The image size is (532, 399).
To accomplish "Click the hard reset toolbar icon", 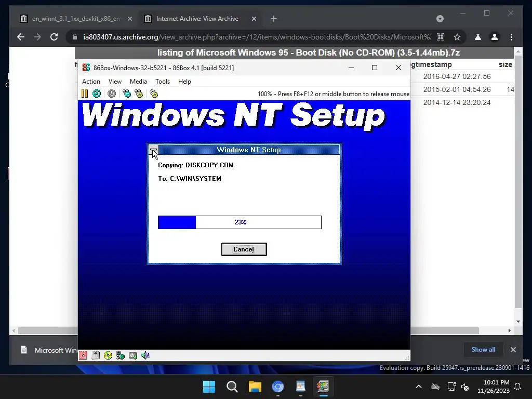I will pos(97,94).
